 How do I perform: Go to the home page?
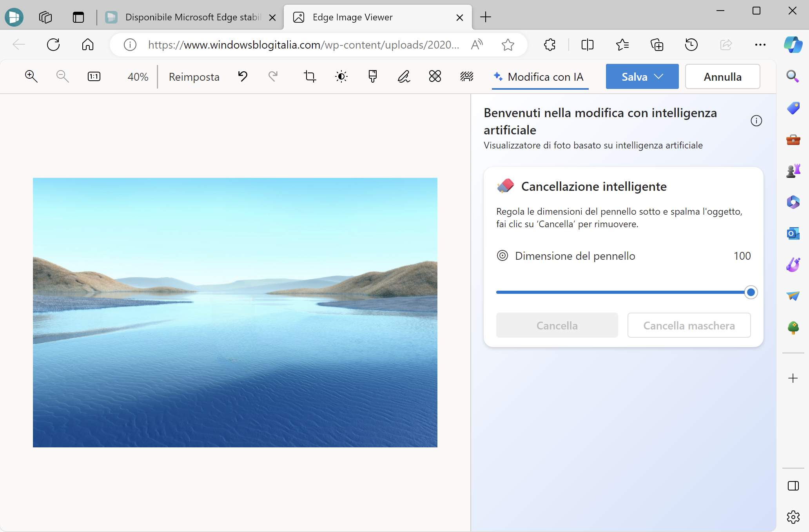(x=88, y=45)
